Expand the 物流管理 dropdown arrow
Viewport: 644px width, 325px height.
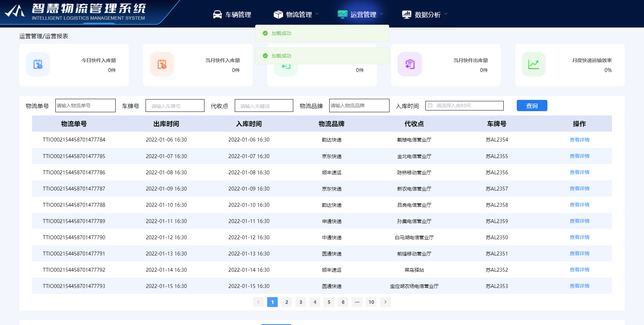pyautogui.click(x=317, y=14)
